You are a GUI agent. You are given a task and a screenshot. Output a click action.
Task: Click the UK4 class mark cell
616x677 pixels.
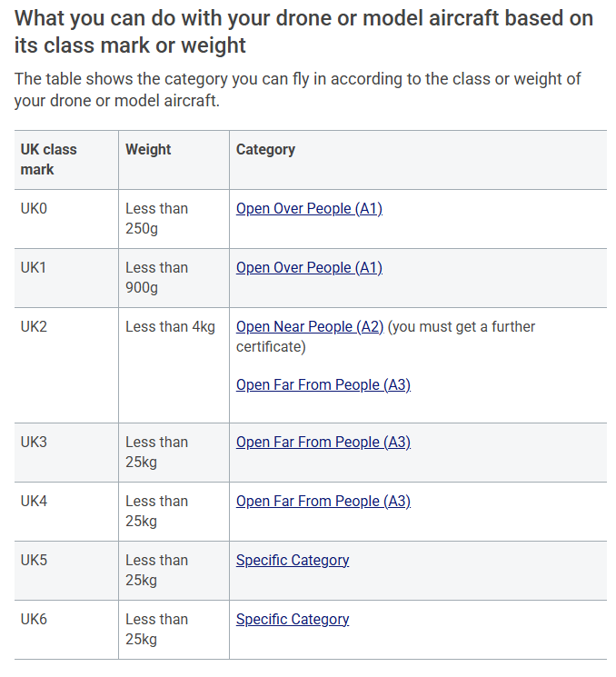tap(34, 502)
